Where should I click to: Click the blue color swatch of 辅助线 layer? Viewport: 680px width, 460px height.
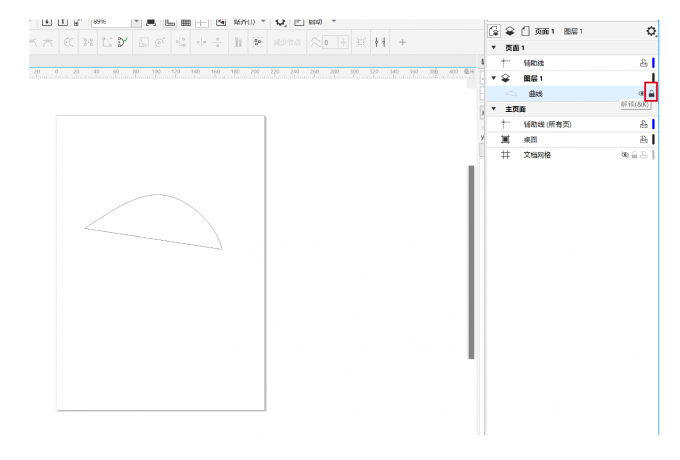[x=653, y=62]
